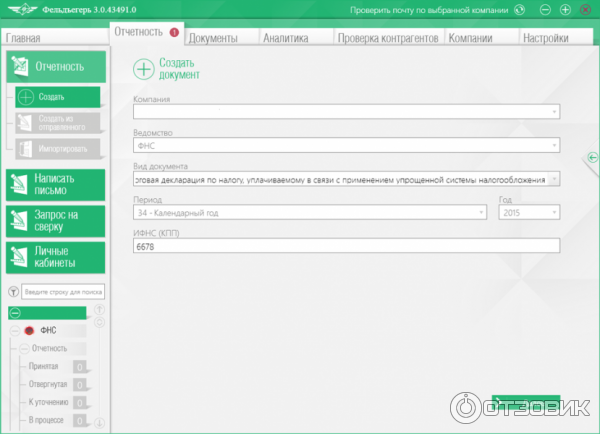Open Личные кабинеты section
Viewport: 600px width, 434px height.
pos(54,255)
